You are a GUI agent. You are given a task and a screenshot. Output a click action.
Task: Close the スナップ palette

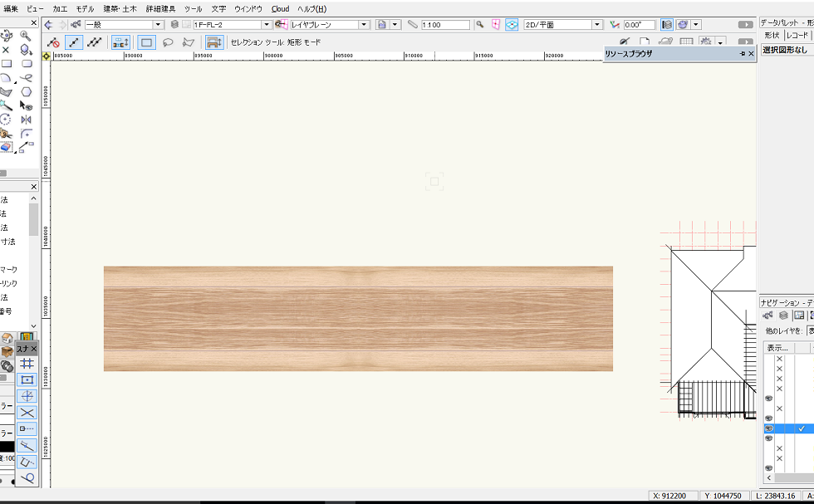tap(34, 349)
